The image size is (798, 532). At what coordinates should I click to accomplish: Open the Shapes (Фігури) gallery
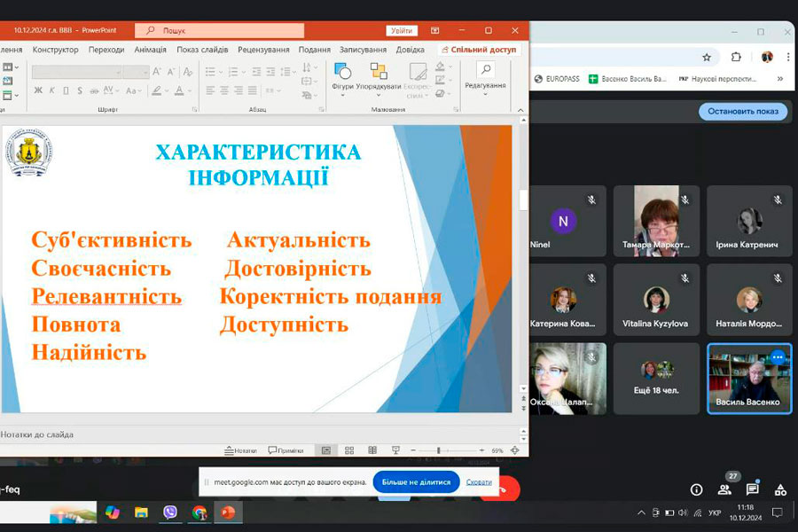pos(342,74)
